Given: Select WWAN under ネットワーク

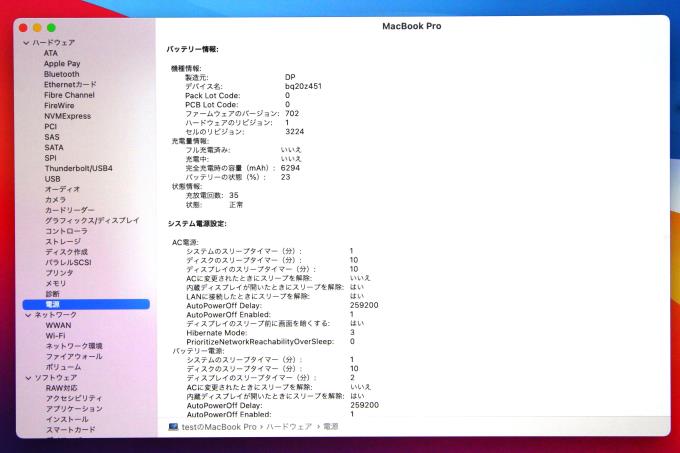Looking at the screenshot, I should 59,325.
